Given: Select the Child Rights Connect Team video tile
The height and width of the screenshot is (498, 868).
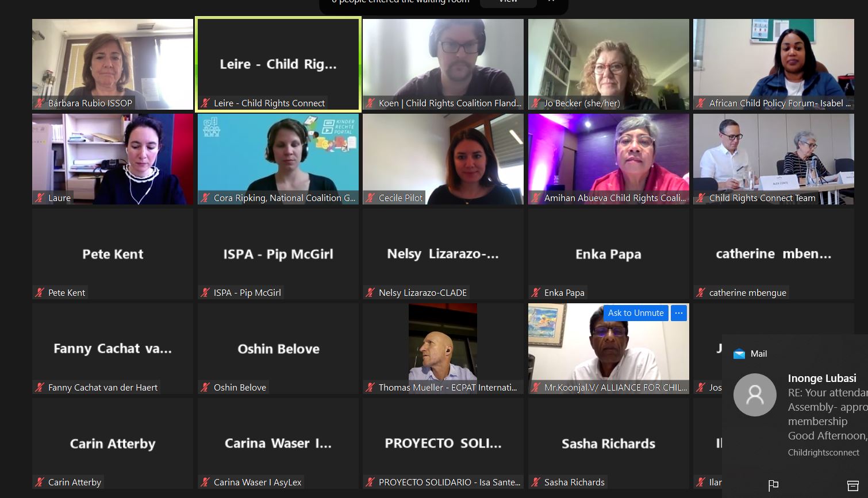Looking at the screenshot, I should pyautogui.click(x=773, y=159).
